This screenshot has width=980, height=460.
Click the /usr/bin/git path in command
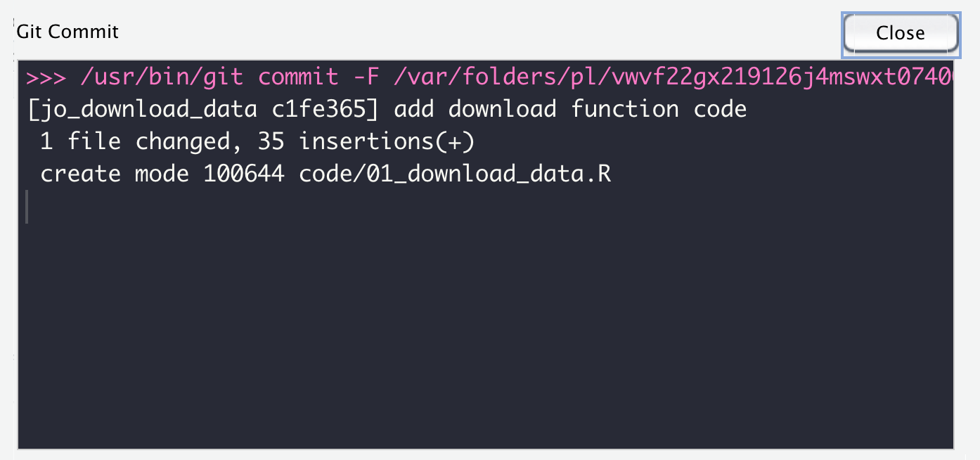click(x=162, y=77)
